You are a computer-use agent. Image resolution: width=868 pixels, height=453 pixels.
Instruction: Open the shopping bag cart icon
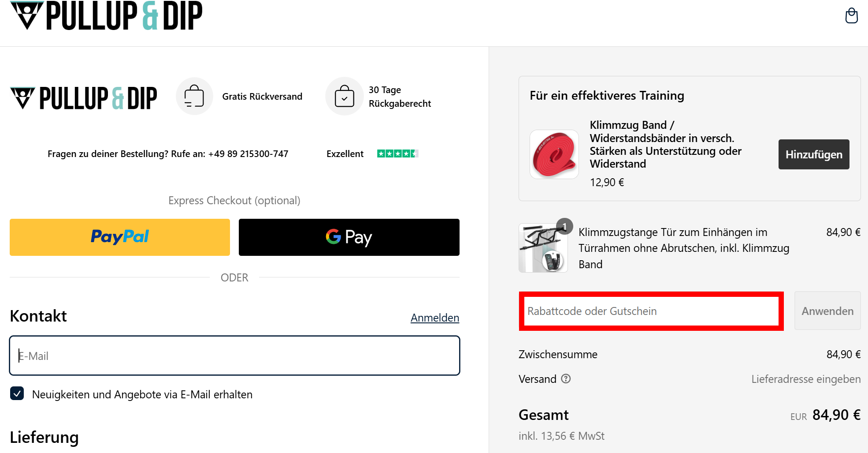coord(851,16)
